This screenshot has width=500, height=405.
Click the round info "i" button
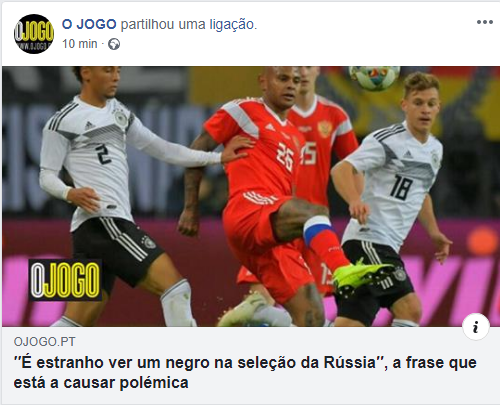coord(476,327)
